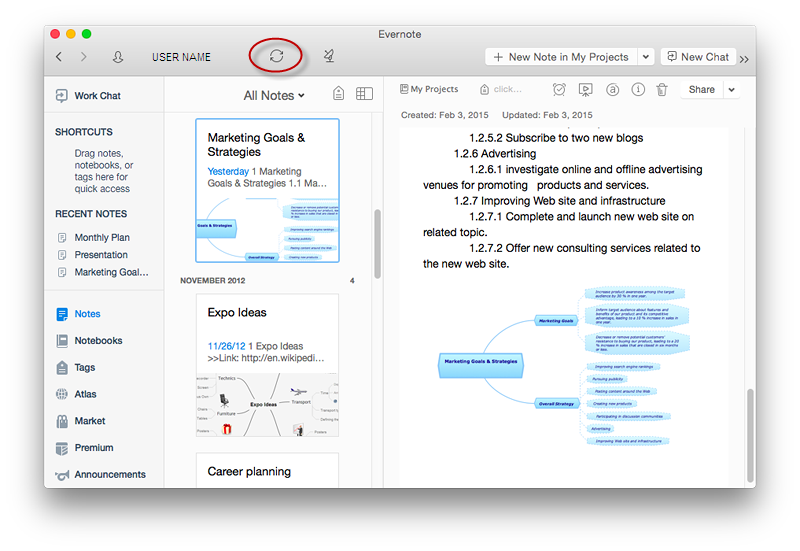Click 'Created: Feb 3, 2015' text
The image size is (800, 551).
pyautogui.click(x=444, y=115)
